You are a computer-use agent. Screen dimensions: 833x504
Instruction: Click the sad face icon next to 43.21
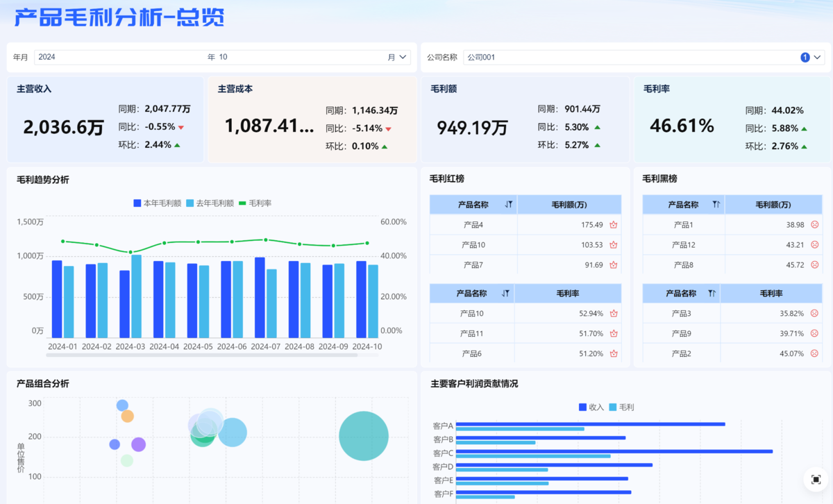tap(815, 245)
